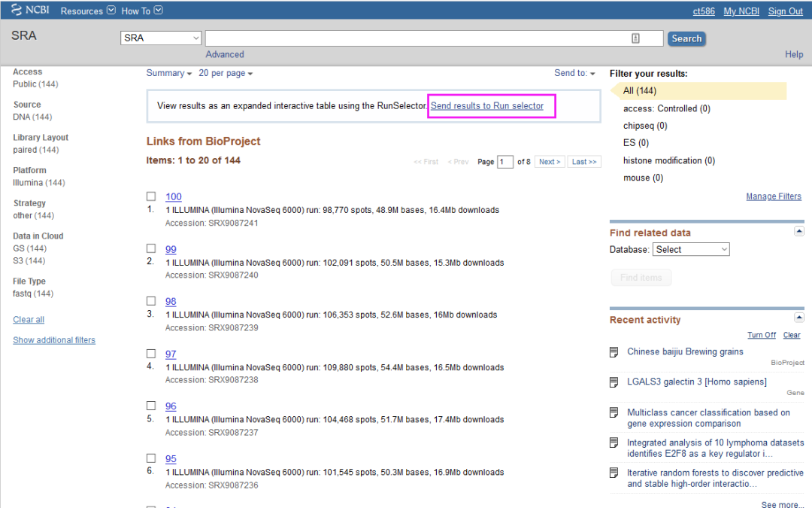Select the All (144) filter
This screenshot has width=812, height=508.
640,91
